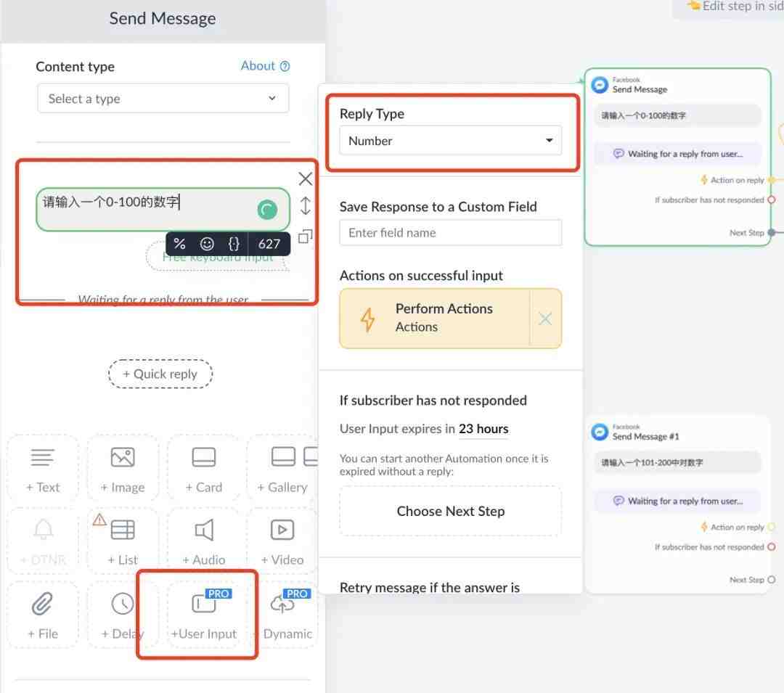Screen dimensions: 784x693
Task: Open the Content type dropdown
Action: [163, 99]
